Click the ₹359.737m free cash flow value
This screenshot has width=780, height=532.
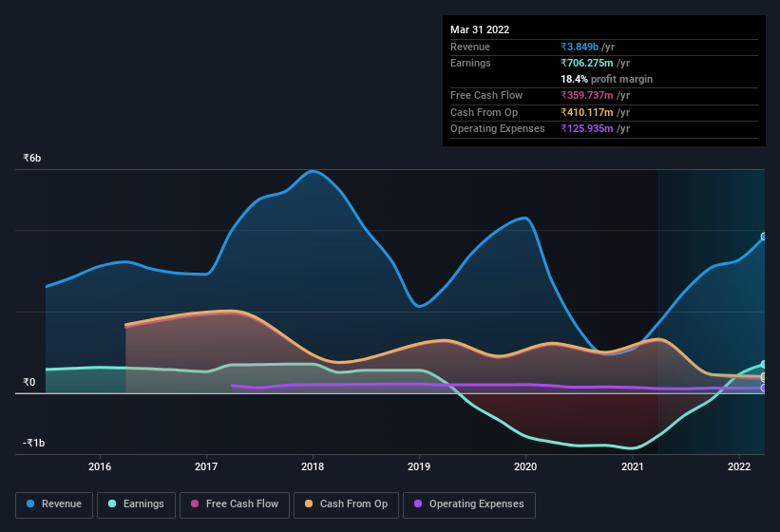[x=587, y=95]
